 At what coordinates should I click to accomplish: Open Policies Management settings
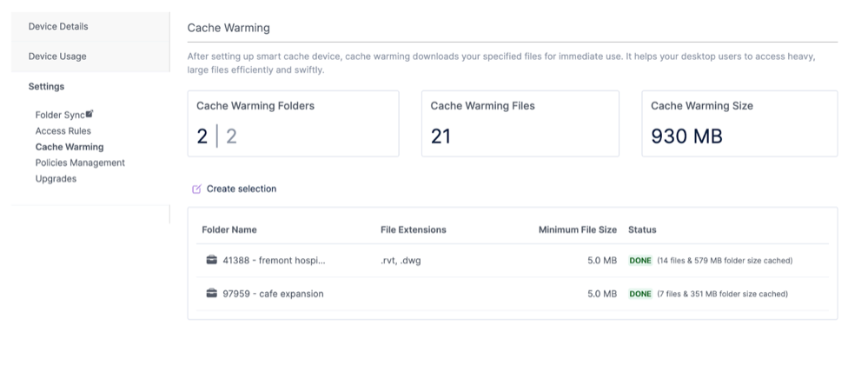coord(80,163)
